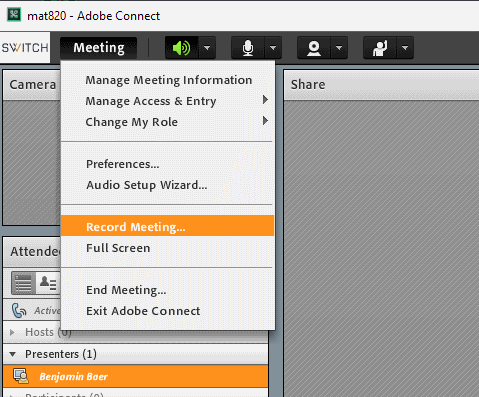Viewport: 479px width, 397px height.
Task: Raise hand using the status icon
Action: coord(380,48)
